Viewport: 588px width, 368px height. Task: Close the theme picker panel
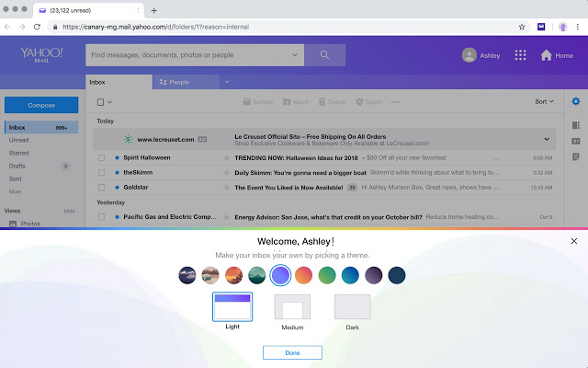click(x=574, y=241)
